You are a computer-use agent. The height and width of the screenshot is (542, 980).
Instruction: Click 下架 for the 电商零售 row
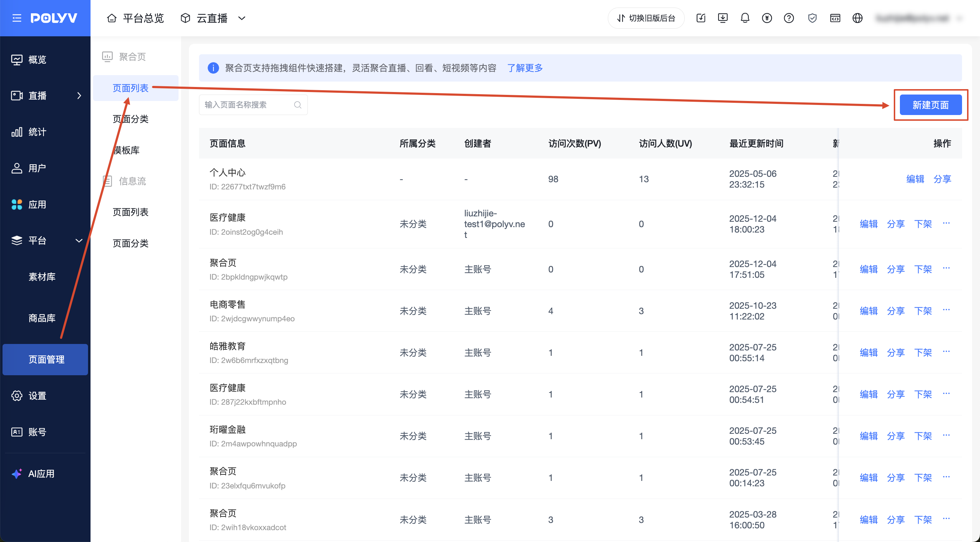pyautogui.click(x=923, y=311)
